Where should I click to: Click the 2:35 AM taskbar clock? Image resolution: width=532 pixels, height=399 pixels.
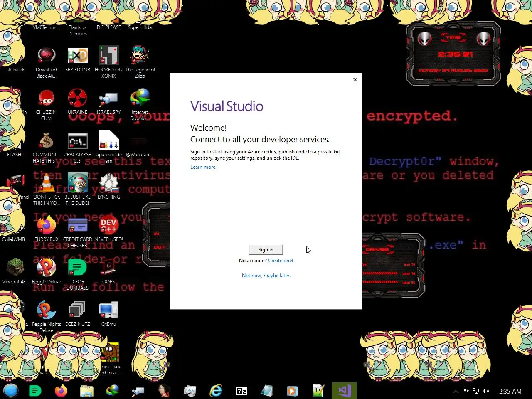[510, 391]
